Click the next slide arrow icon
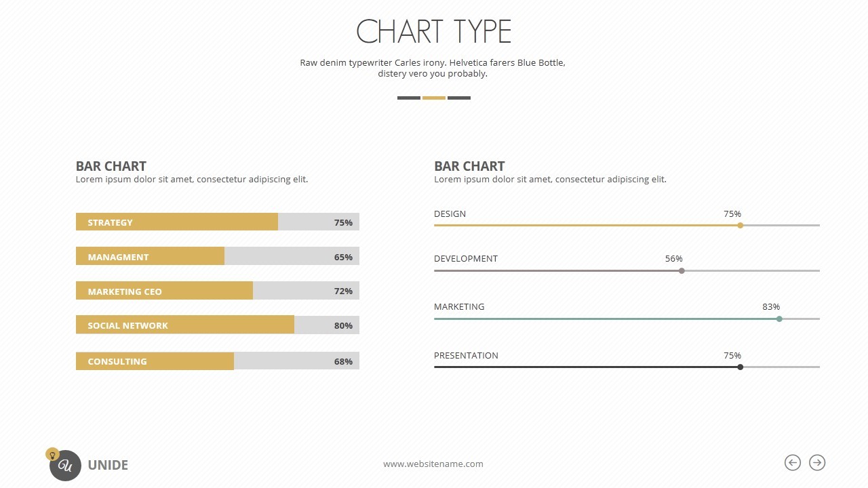The height and width of the screenshot is (488, 868). [817, 462]
